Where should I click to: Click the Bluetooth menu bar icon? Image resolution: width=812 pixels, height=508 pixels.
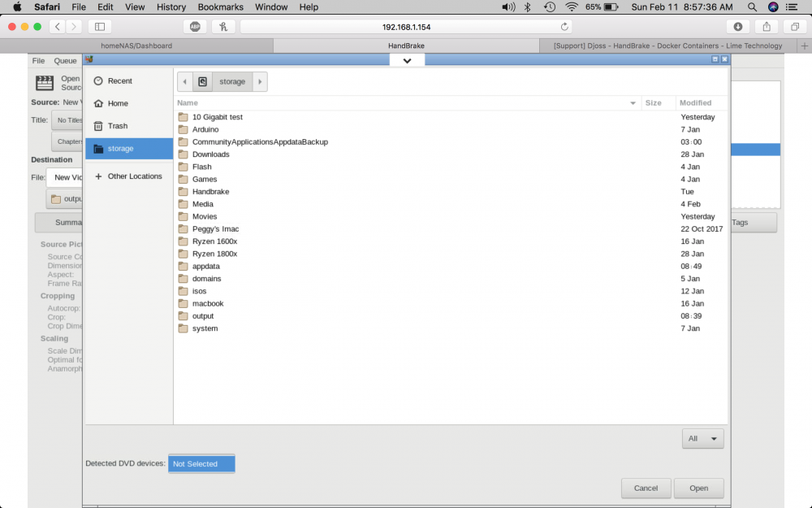pos(527,7)
